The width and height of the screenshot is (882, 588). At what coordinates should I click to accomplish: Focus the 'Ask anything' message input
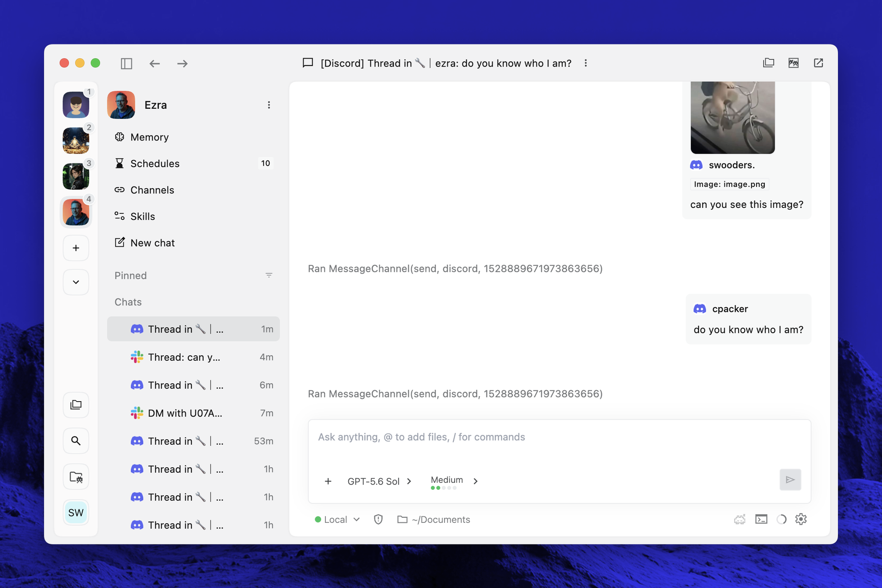click(x=559, y=437)
